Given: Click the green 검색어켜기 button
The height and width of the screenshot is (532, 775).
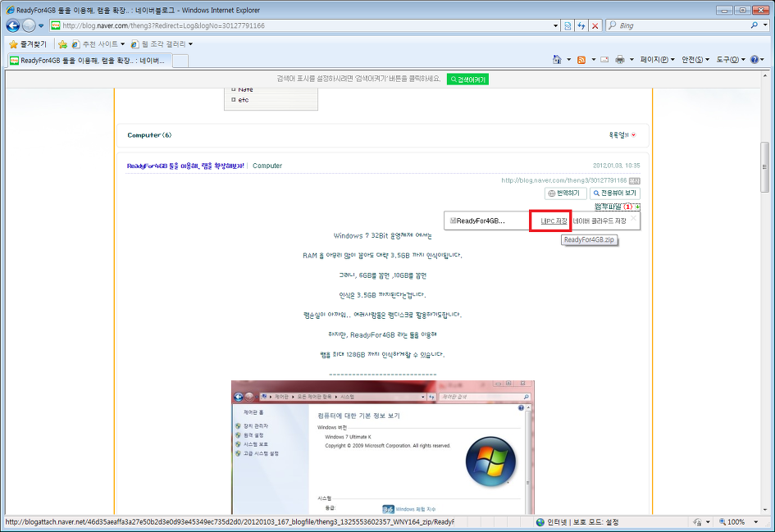Looking at the screenshot, I should pyautogui.click(x=467, y=79).
